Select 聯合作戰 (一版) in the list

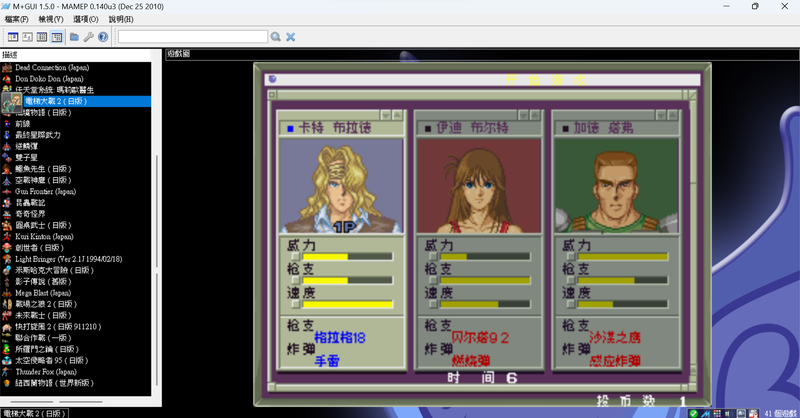[x=76, y=338]
